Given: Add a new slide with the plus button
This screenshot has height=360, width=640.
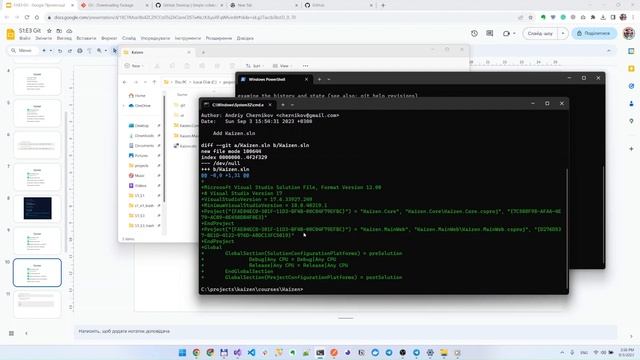Looking at the screenshot, I should pos(44,51).
